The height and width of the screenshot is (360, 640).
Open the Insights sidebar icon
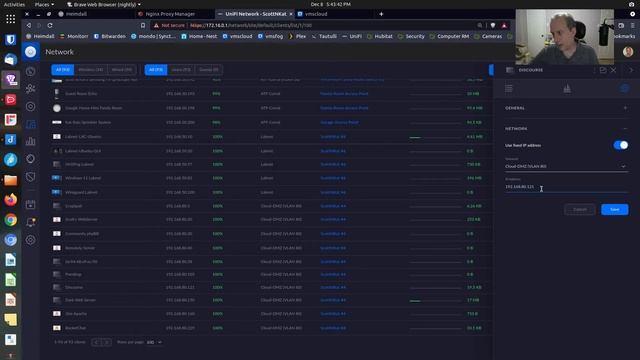pos(31,159)
